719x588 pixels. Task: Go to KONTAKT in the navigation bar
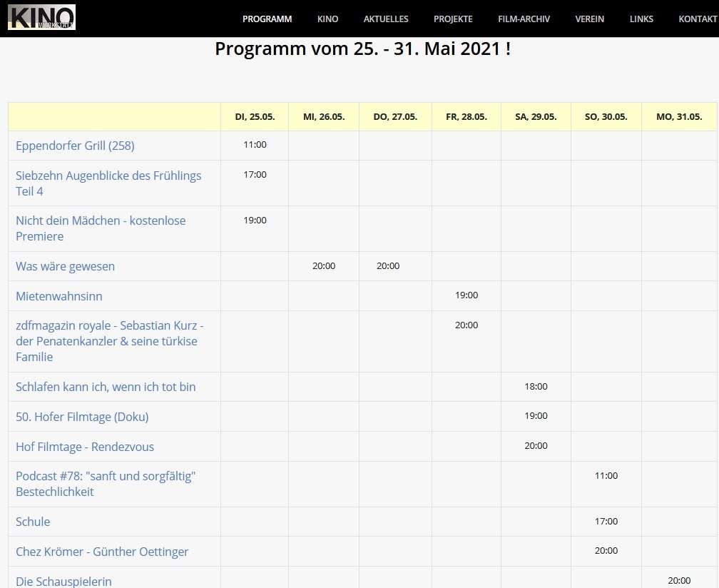tap(698, 19)
